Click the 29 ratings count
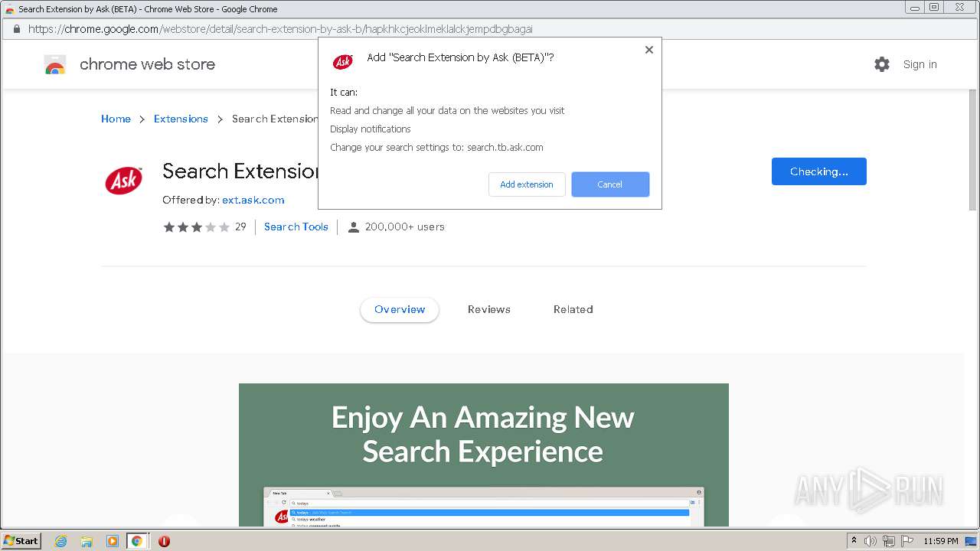The height and width of the screenshot is (551, 980). point(240,227)
